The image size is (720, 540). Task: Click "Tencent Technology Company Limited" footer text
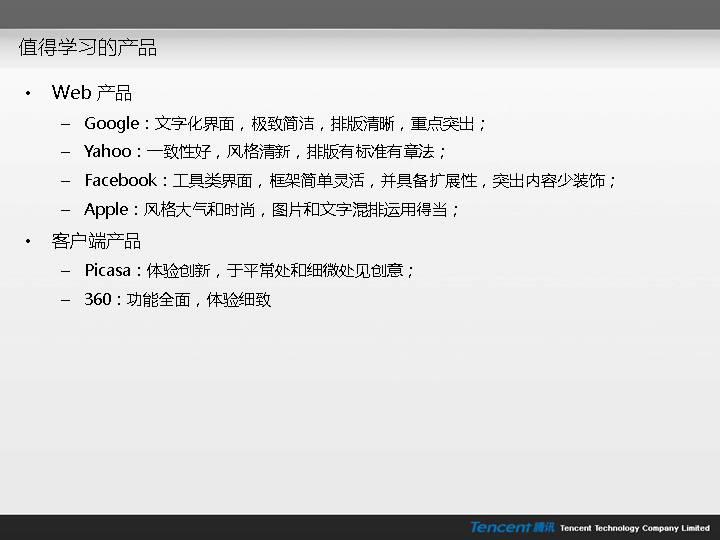point(634,528)
